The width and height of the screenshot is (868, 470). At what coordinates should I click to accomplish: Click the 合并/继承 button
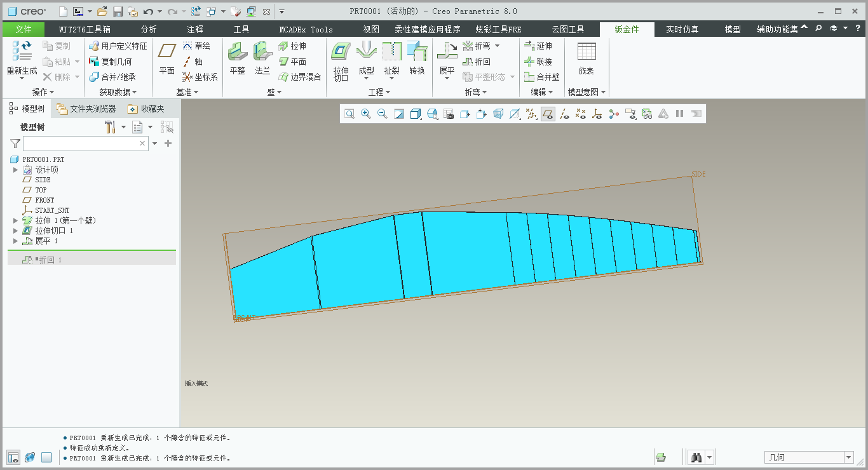[112, 77]
